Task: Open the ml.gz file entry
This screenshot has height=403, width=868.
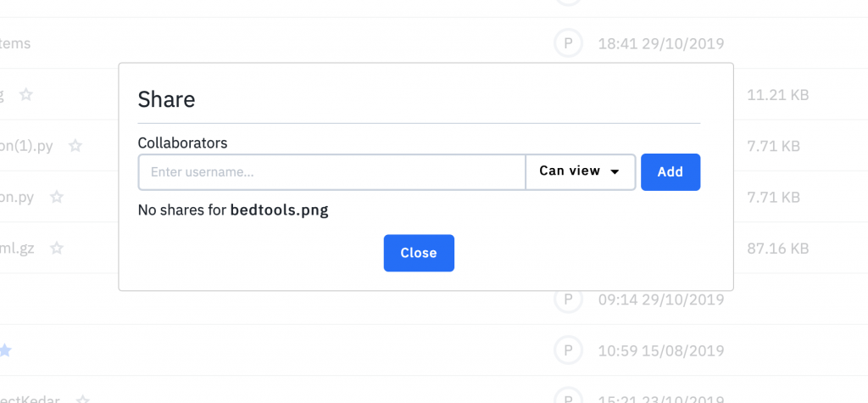Action: (x=17, y=248)
